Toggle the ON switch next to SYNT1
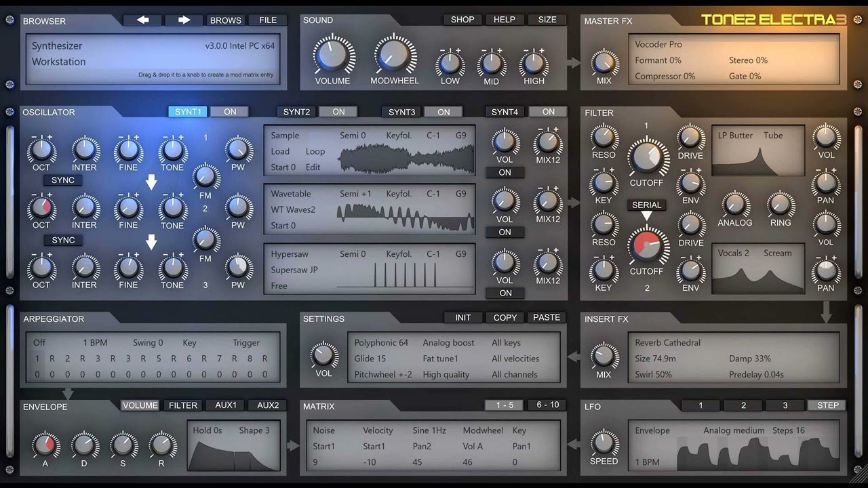This screenshot has height=488, width=868. coord(230,112)
